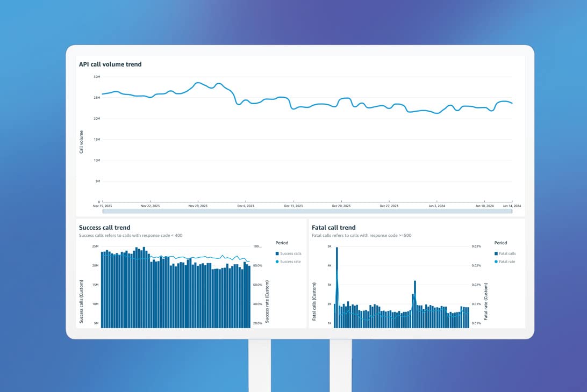Click the Success call trend title
The width and height of the screenshot is (587, 392).
[104, 227]
